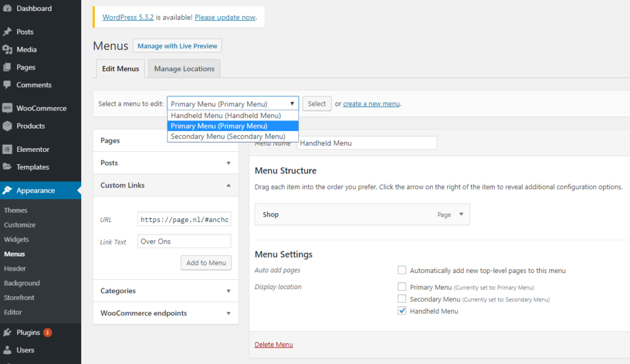Uncheck the Handheld Menu display location
Image resolution: width=630 pixels, height=364 pixels.
pyautogui.click(x=402, y=311)
